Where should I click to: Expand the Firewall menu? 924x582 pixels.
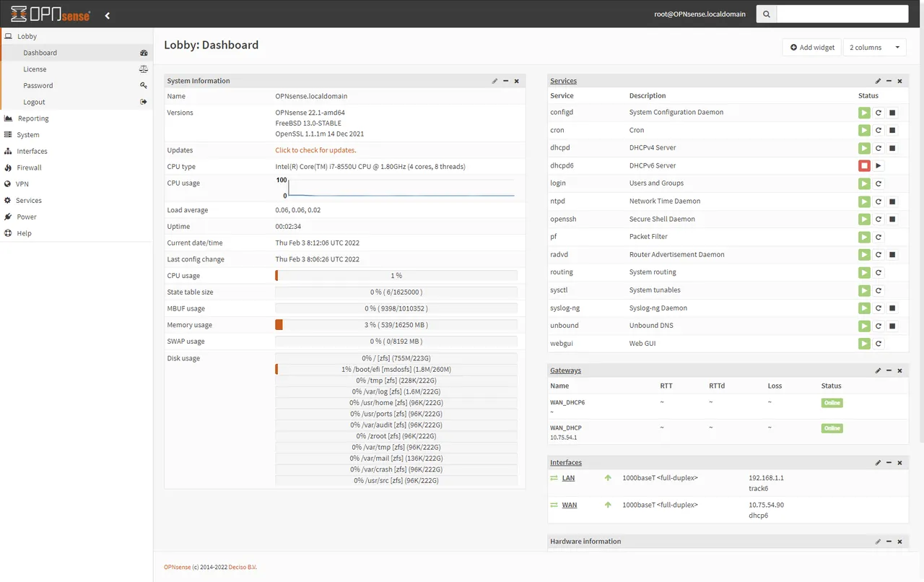(x=77, y=168)
